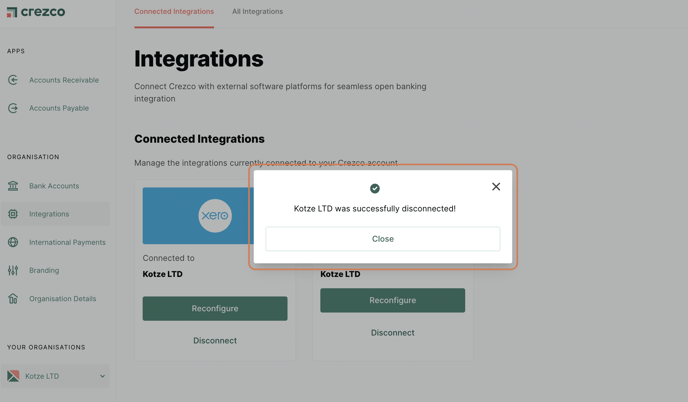The width and height of the screenshot is (688, 402).
Task: Click the Kotze LTD organisation flag icon
Action: tap(13, 376)
